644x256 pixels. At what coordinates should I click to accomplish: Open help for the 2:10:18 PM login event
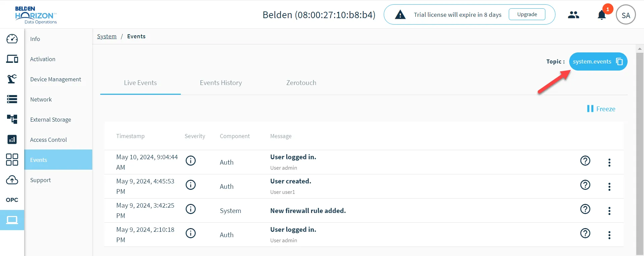tap(585, 233)
